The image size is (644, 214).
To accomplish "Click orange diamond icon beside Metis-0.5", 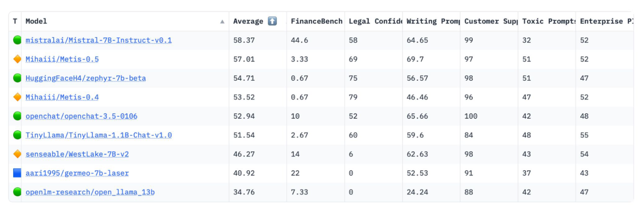I will point(17,59).
